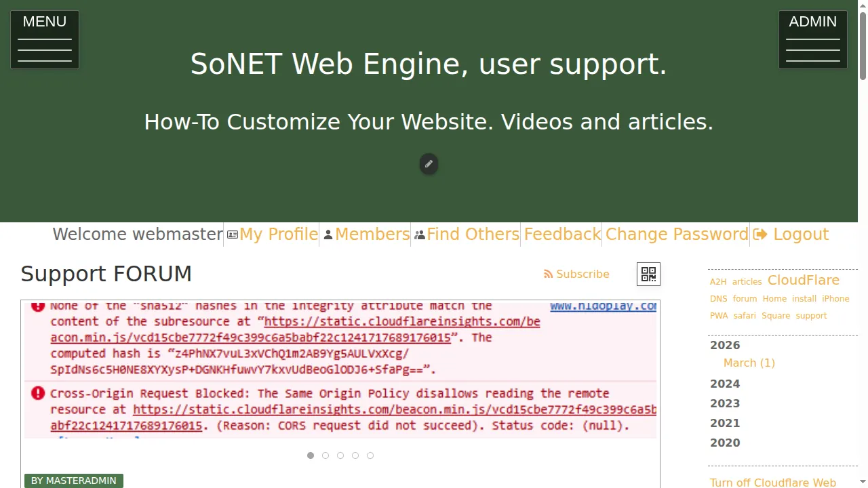868x488 pixels.
Task: Subscribe to the Support Forum feed
Action: [x=583, y=274]
